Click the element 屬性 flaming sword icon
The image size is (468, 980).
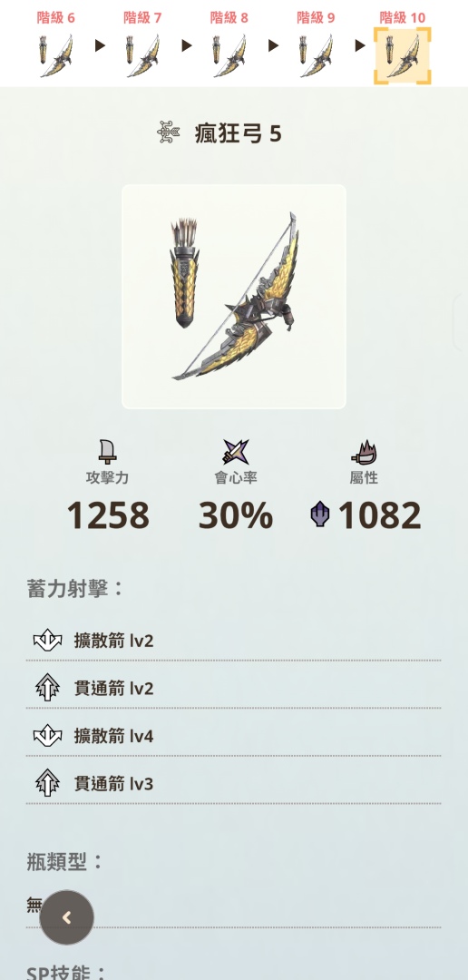(x=364, y=452)
